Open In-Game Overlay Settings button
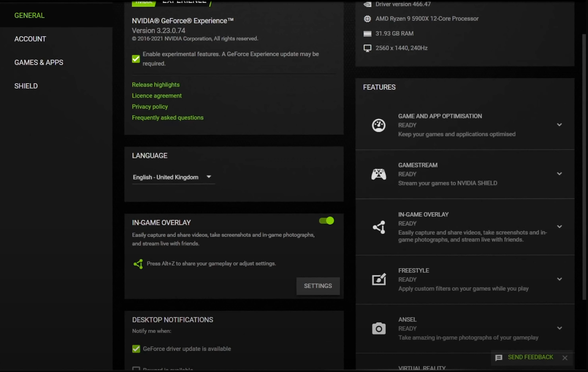 pos(318,286)
